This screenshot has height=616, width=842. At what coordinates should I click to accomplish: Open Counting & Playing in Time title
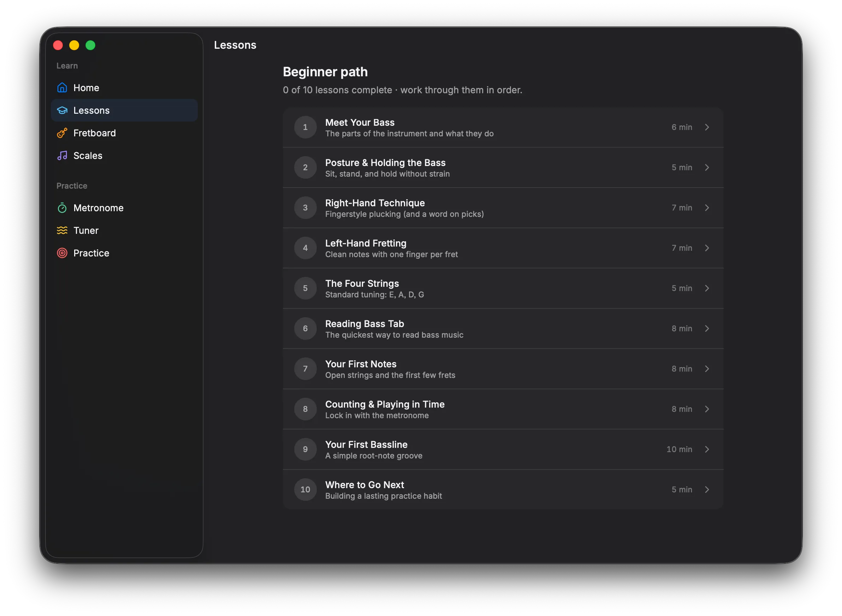pyautogui.click(x=385, y=404)
